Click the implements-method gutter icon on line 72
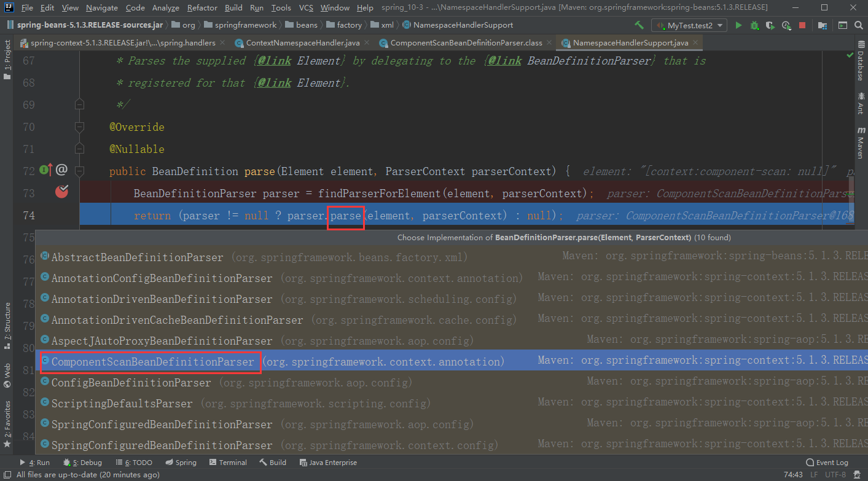868x481 pixels. click(x=46, y=170)
